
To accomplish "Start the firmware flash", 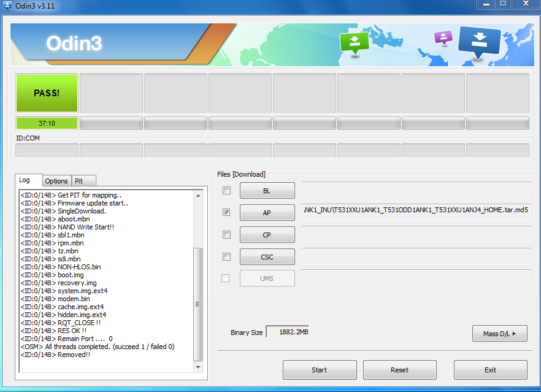I will (320, 370).
